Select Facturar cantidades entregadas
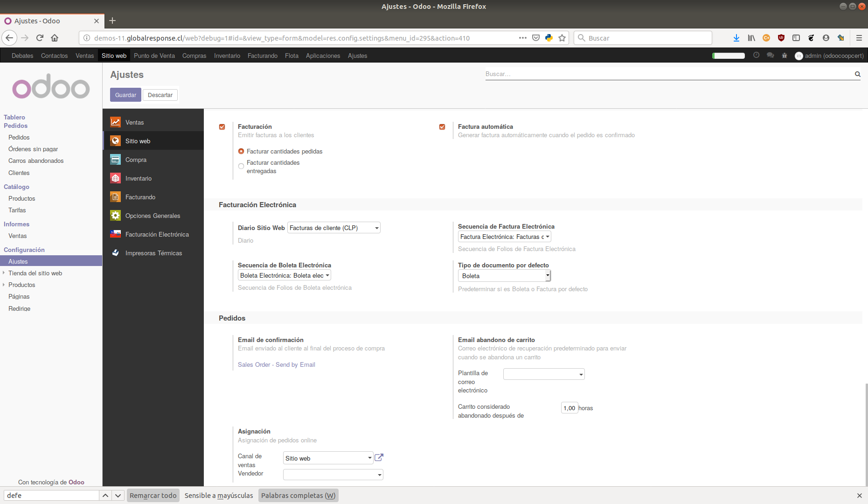 [x=241, y=166]
